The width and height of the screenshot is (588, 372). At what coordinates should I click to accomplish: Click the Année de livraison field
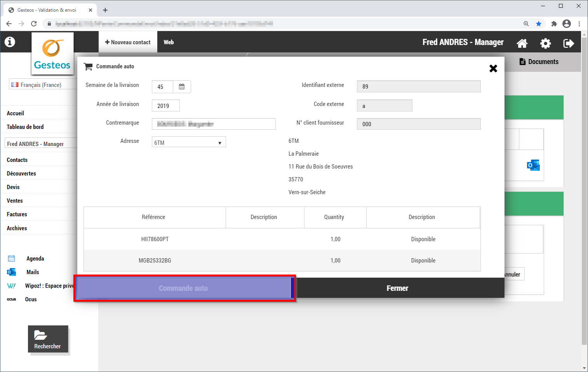[165, 106]
